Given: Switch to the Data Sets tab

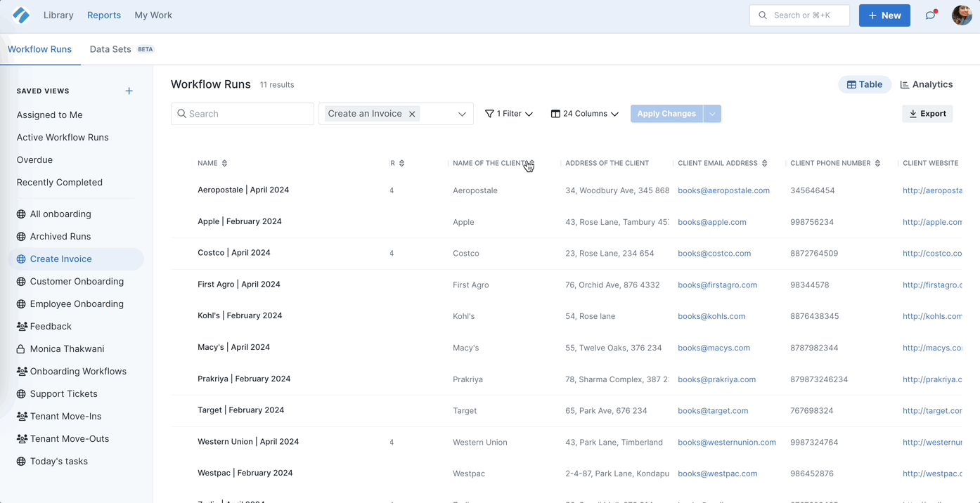Looking at the screenshot, I should (111, 49).
